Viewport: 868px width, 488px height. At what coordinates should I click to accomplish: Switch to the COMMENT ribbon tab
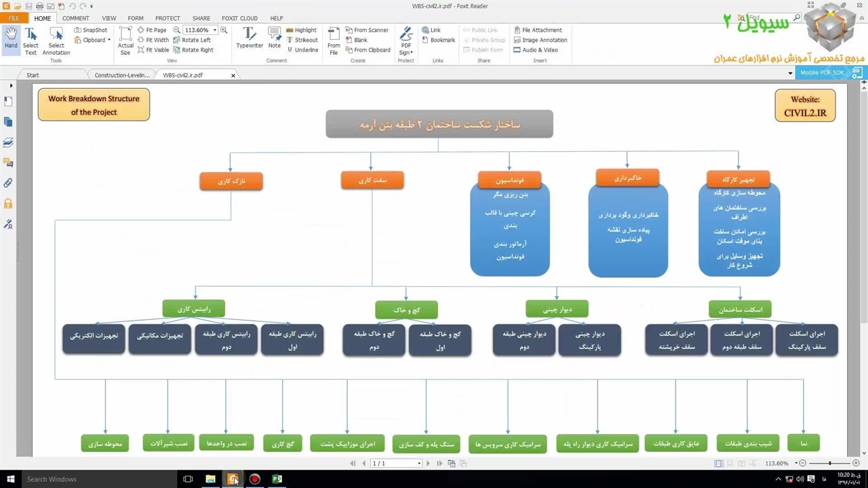76,18
